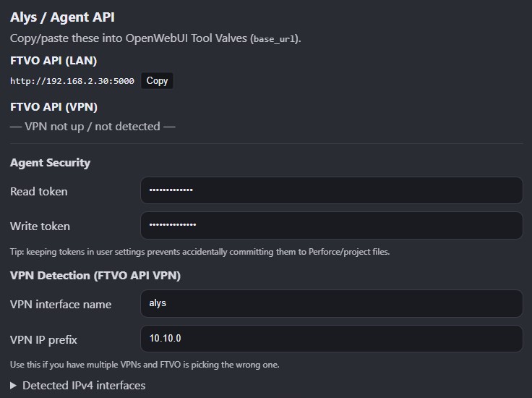Click the http://192.168.2.30:5000 URL text
532x398 pixels.
72,81
